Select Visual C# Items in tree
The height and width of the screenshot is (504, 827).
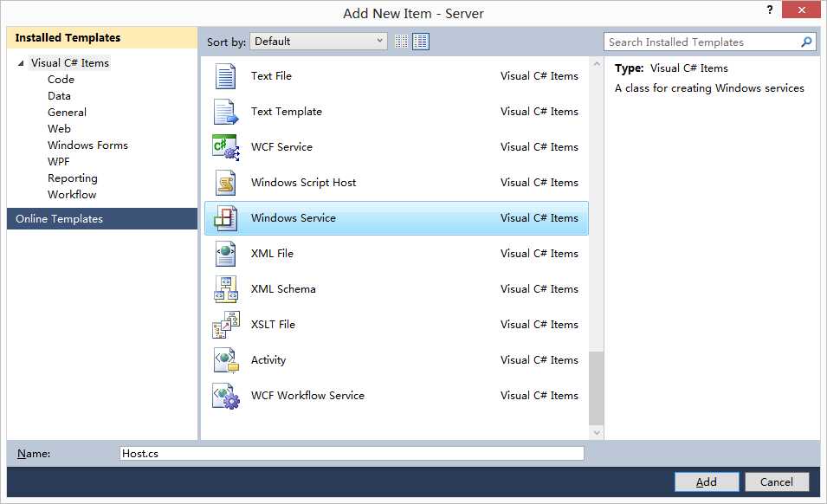tap(69, 62)
